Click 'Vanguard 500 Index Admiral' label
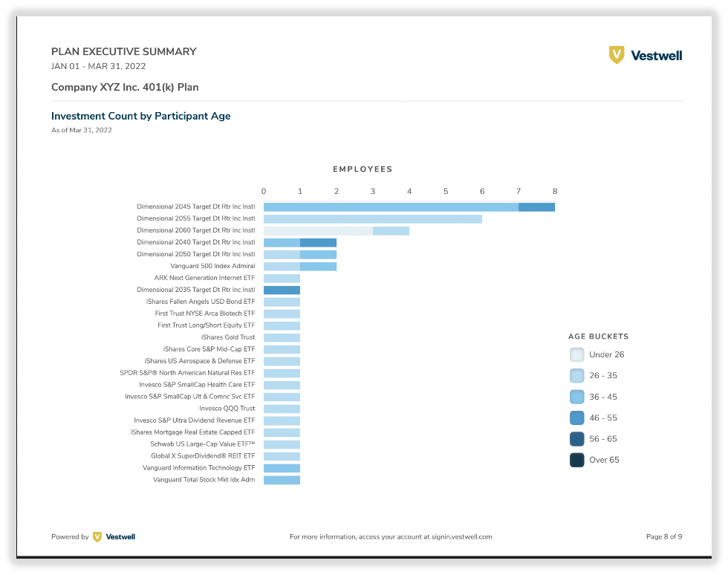This screenshot has width=728, height=575. pyautogui.click(x=212, y=266)
